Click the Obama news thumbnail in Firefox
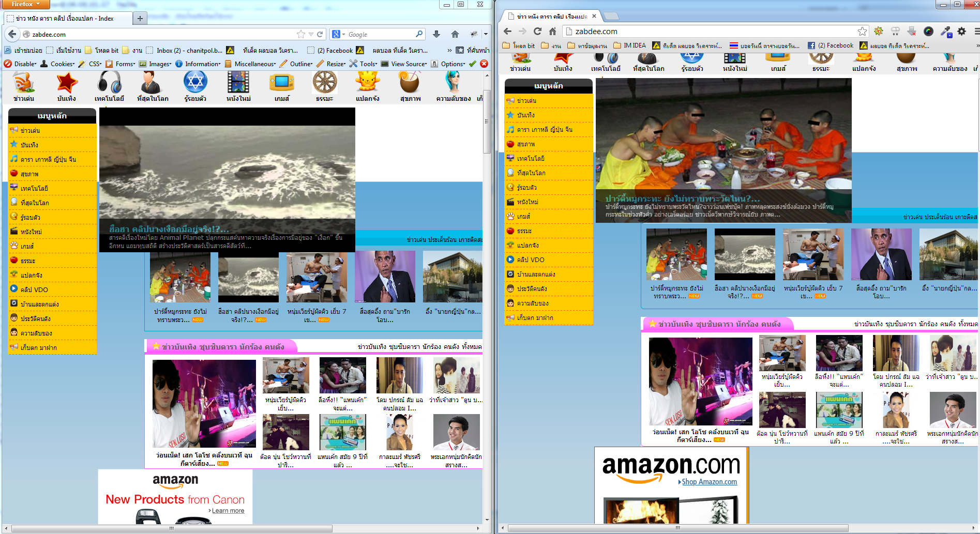The image size is (980, 534). pos(385,277)
